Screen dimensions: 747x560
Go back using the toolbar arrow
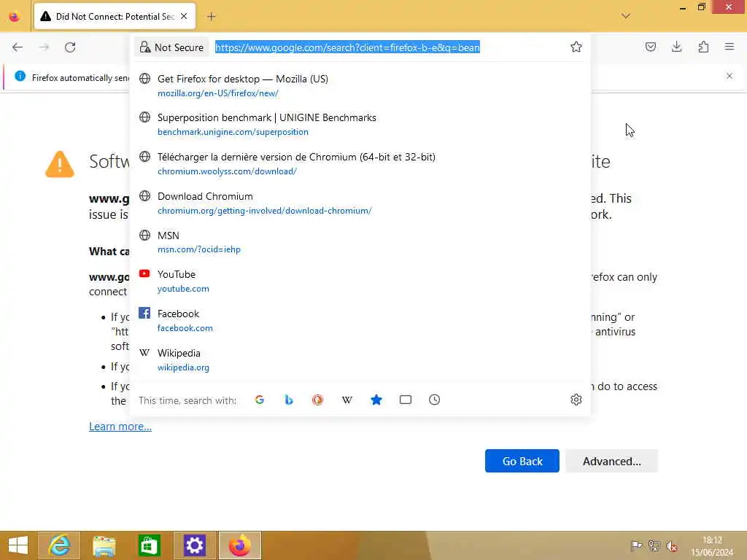click(x=18, y=47)
